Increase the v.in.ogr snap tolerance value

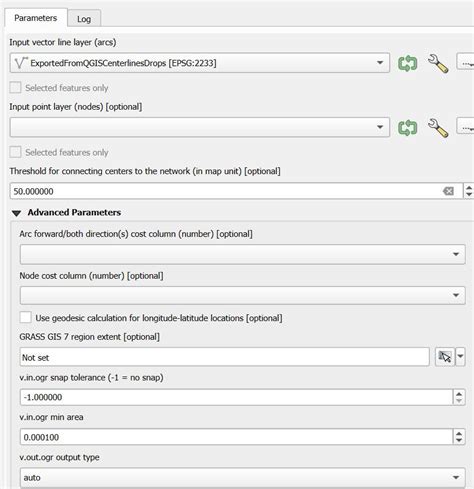click(459, 393)
